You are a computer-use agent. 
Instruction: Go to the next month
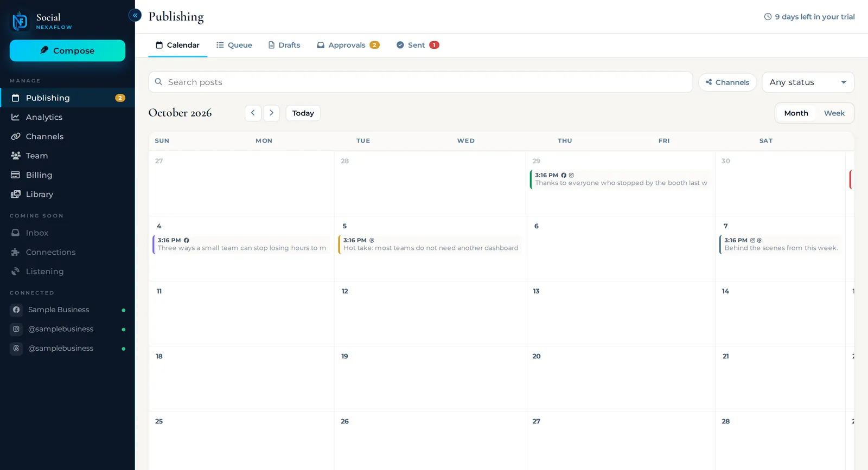(271, 113)
